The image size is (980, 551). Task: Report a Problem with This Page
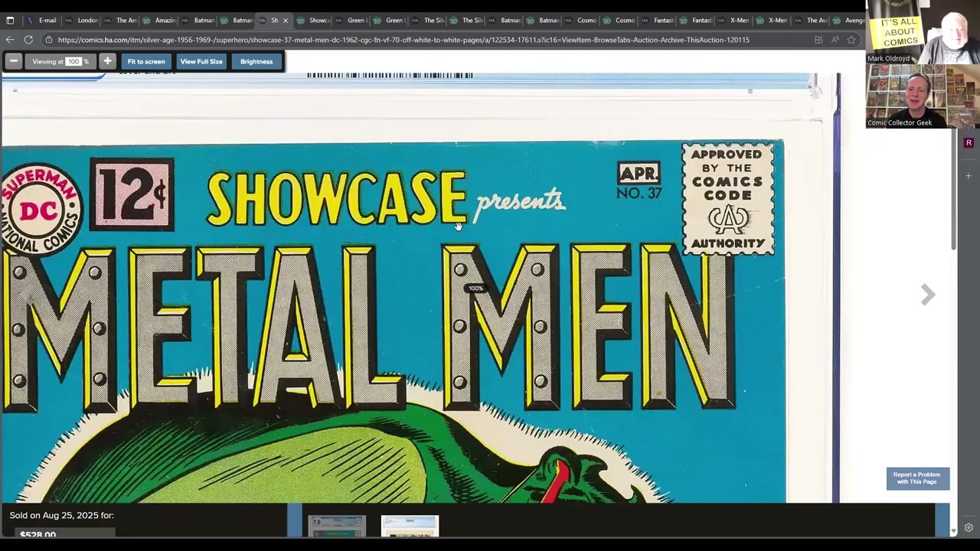tap(917, 478)
